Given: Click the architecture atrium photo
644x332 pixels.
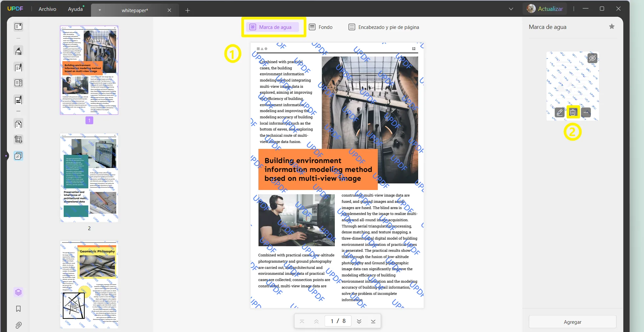Looking at the screenshot, I should [370, 120].
